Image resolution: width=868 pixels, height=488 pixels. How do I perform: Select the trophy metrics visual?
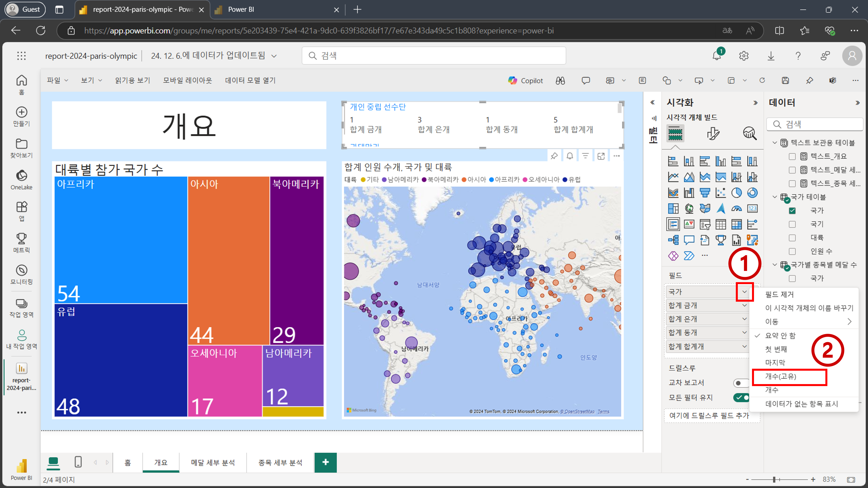pyautogui.click(x=720, y=240)
